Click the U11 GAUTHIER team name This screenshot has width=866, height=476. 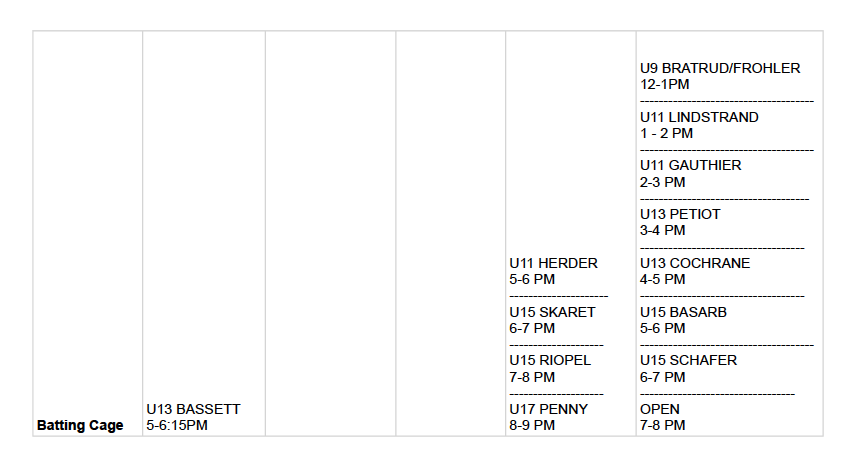click(691, 165)
